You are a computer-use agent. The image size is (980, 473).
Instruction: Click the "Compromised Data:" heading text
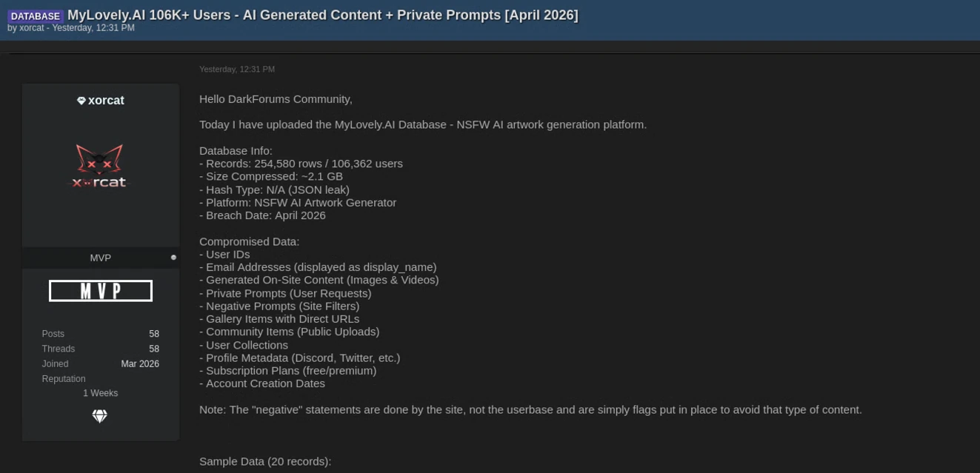click(249, 241)
